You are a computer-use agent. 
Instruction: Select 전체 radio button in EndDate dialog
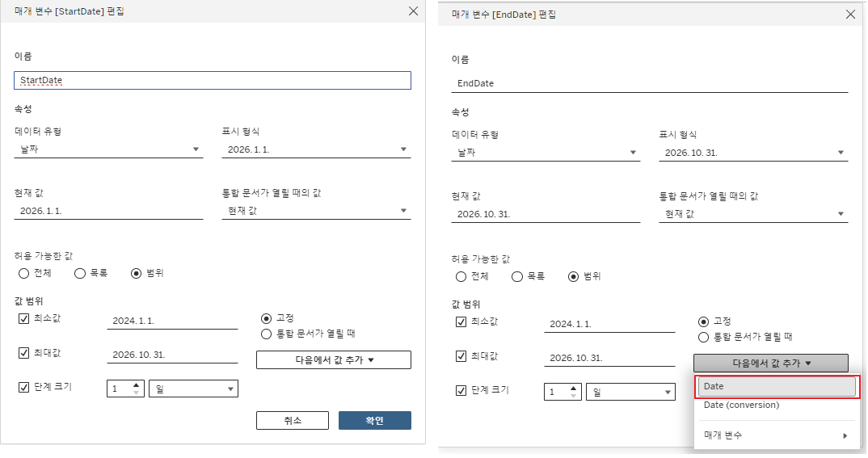pos(461,276)
